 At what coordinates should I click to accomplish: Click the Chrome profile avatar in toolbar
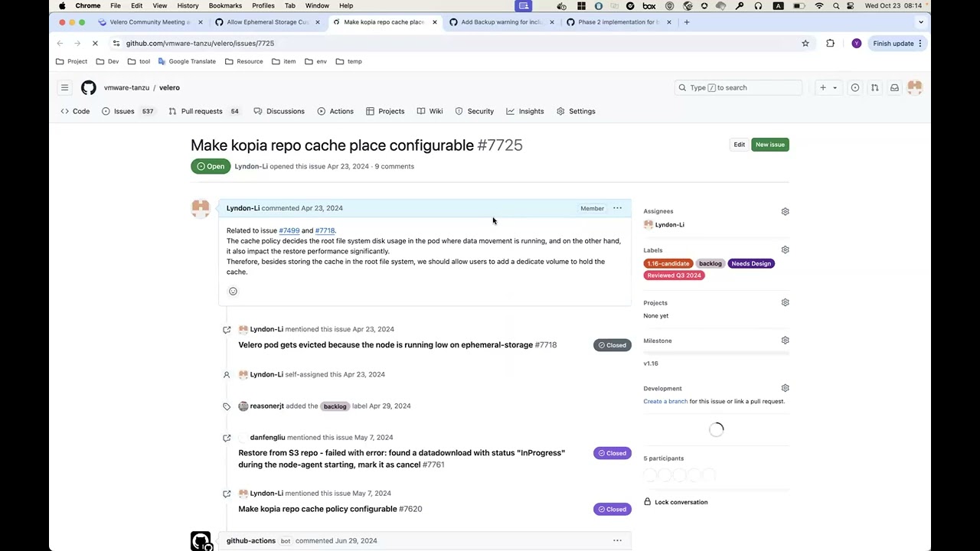[856, 44]
